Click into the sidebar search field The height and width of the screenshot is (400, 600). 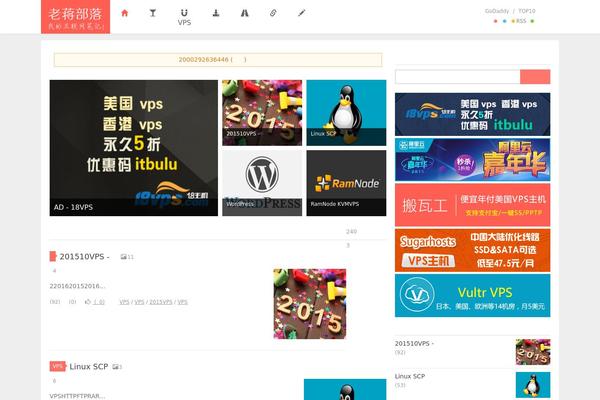(x=458, y=77)
